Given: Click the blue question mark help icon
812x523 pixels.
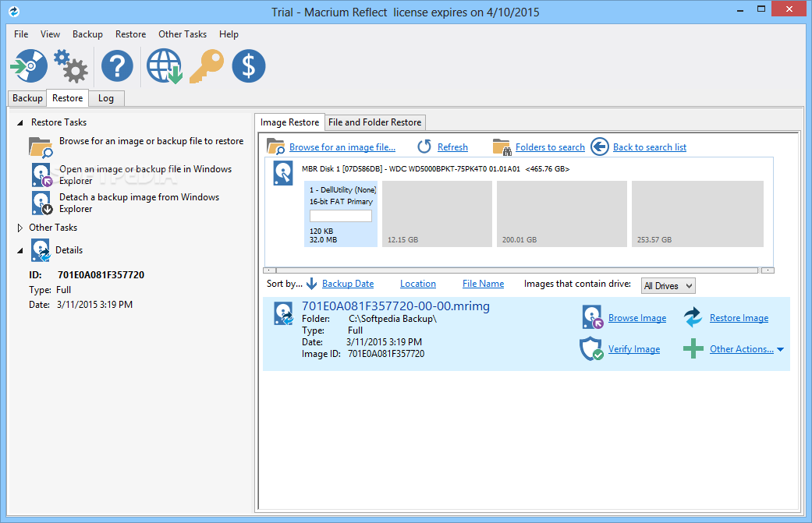Looking at the screenshot, I should (x=117, y=65).
